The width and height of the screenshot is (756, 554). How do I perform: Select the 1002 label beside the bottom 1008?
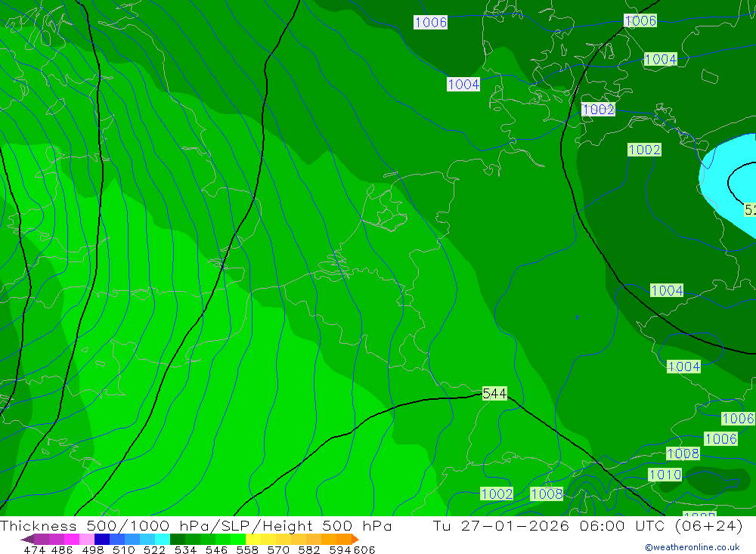(x=497, y=494)
